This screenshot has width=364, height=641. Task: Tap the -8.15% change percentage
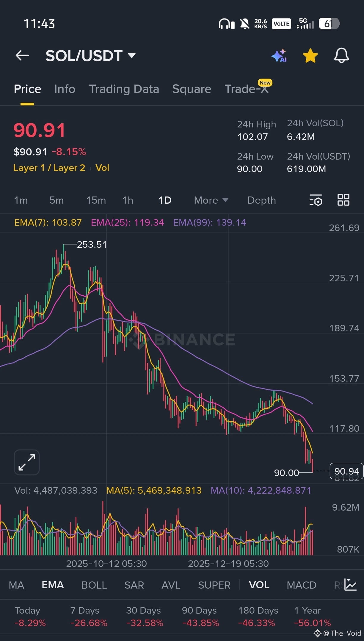(69, 152)
